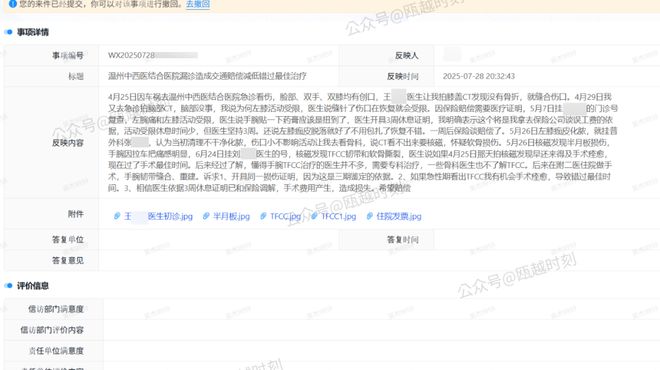This screenshot has width=660, height=370.
Task: Open the attachment 医生初诊.jpg
Action: point(158,216)
